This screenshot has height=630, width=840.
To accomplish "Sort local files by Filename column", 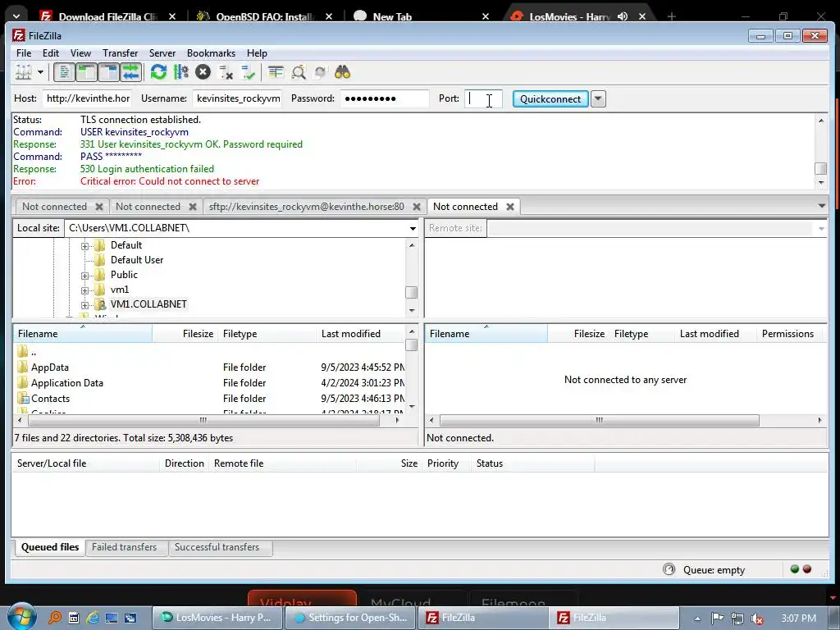I will coord(83,334).
